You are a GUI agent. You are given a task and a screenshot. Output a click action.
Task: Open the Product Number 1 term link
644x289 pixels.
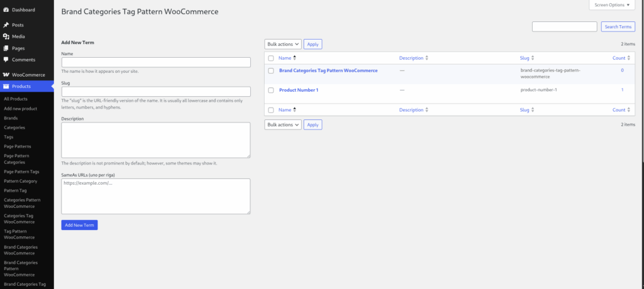[299, 90]
